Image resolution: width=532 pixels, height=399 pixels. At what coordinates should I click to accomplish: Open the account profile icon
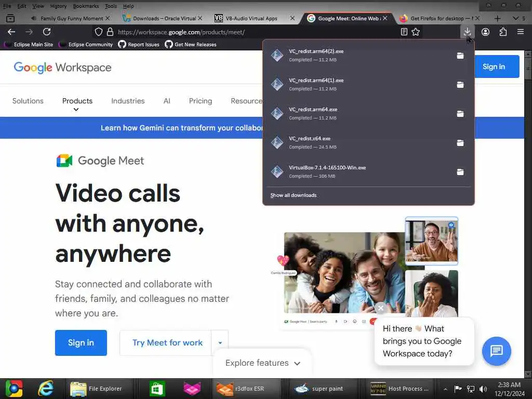click(486, 32)
